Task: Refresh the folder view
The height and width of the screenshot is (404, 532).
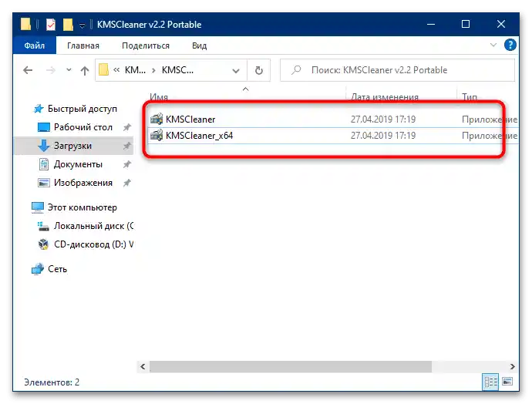Action: pos(259,71)
